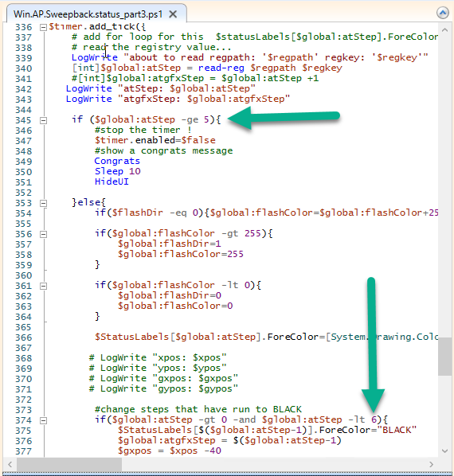454x476 pixels.
Task: Click '$global:atgfxStep = $($global:atStep-1)' line
Action: (x=229, y=440)
